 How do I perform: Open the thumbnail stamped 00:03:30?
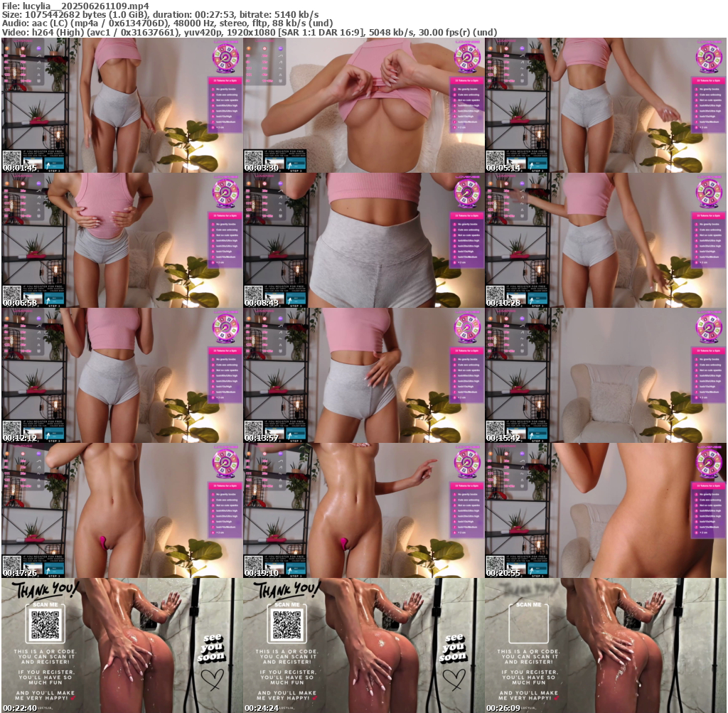pos(363,104)
